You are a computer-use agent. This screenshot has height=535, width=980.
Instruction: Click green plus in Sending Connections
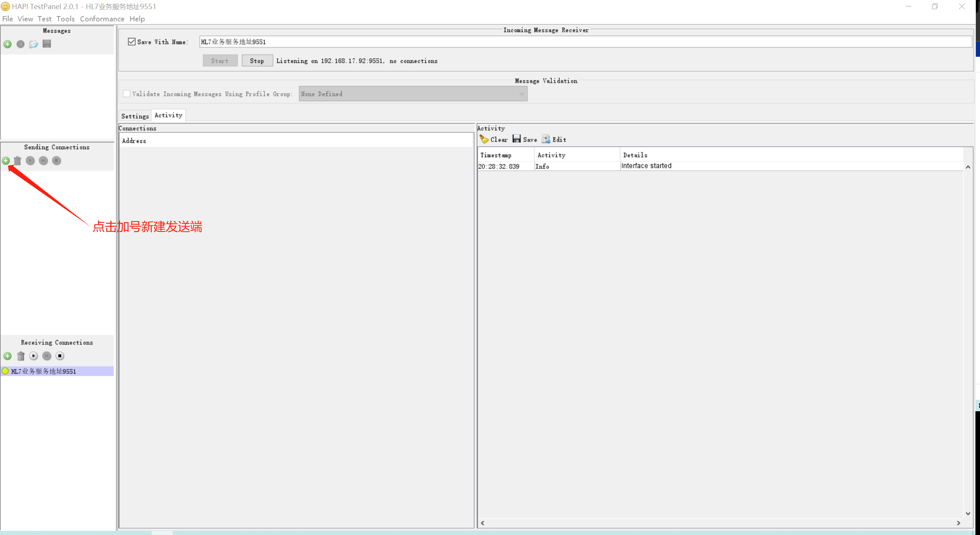[6, 161]
